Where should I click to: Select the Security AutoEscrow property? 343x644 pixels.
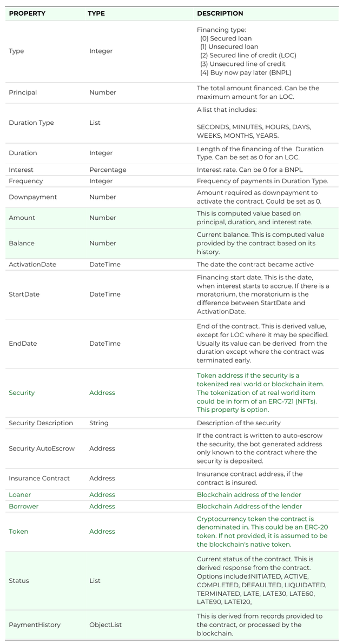click(x=42, y=448)
